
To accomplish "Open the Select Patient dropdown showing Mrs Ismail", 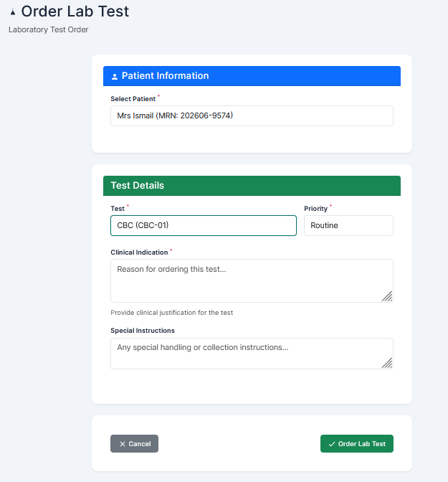I will [252, 116].
